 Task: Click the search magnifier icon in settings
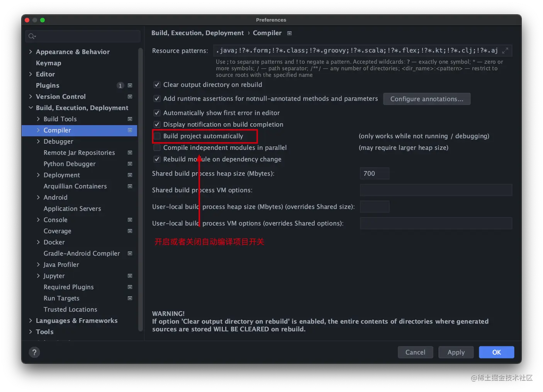point(32,36)
